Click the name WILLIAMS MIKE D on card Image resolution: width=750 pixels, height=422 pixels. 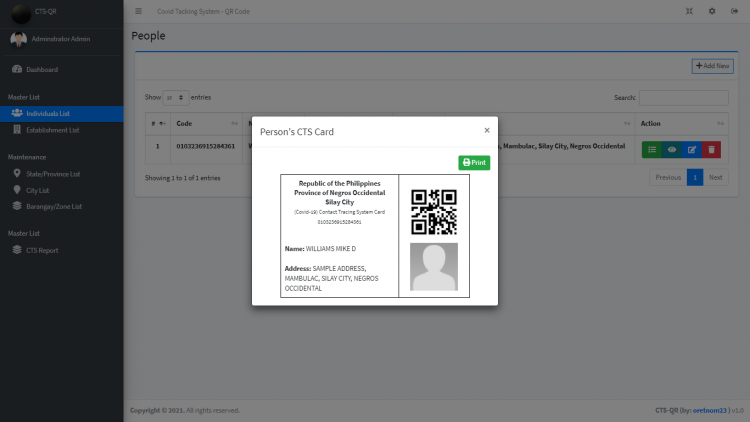click(331, 249)
